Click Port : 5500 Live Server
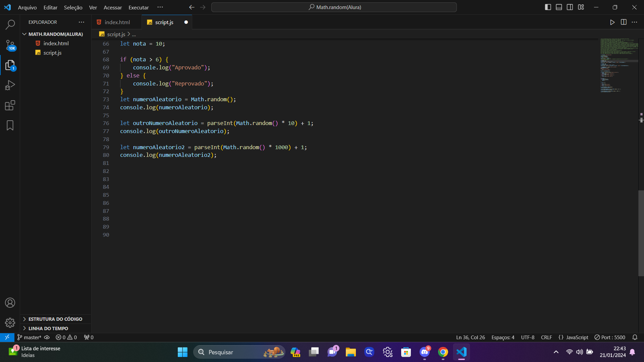 click(610, 337)
